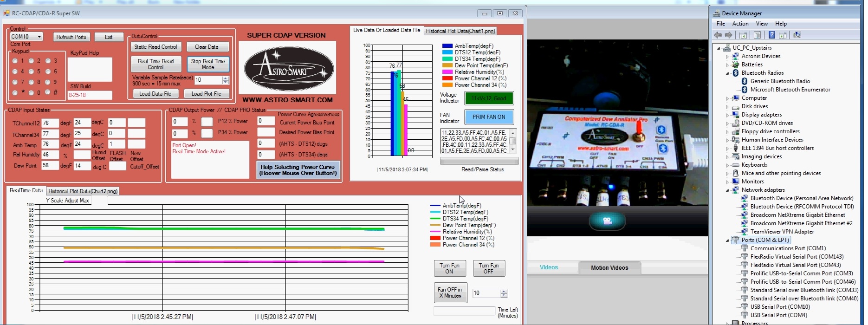Open the Action menu in Device Manager

(740, 24)
